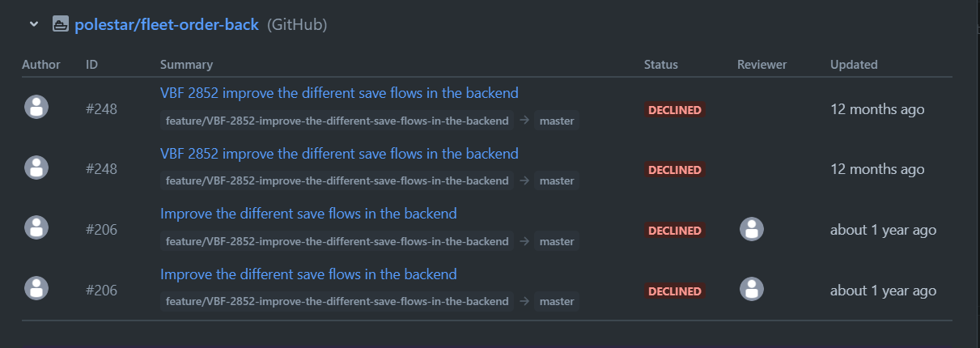Sort by the Updated column header
Viewport: 980px width, 348px height.
(854, 65)
